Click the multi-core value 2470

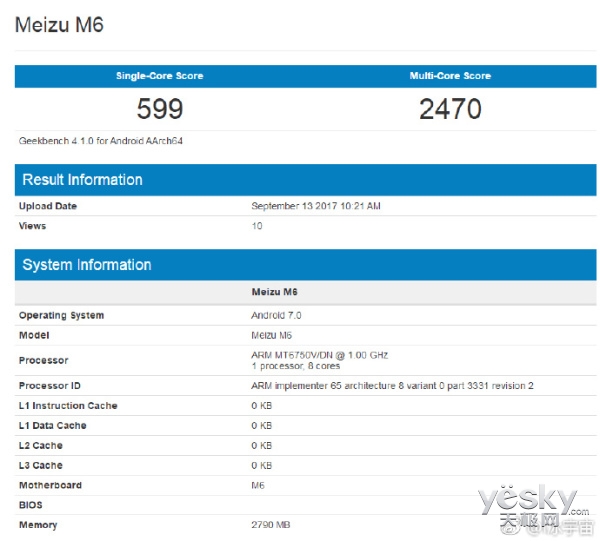pyautogui.click(x=450, y=109)
